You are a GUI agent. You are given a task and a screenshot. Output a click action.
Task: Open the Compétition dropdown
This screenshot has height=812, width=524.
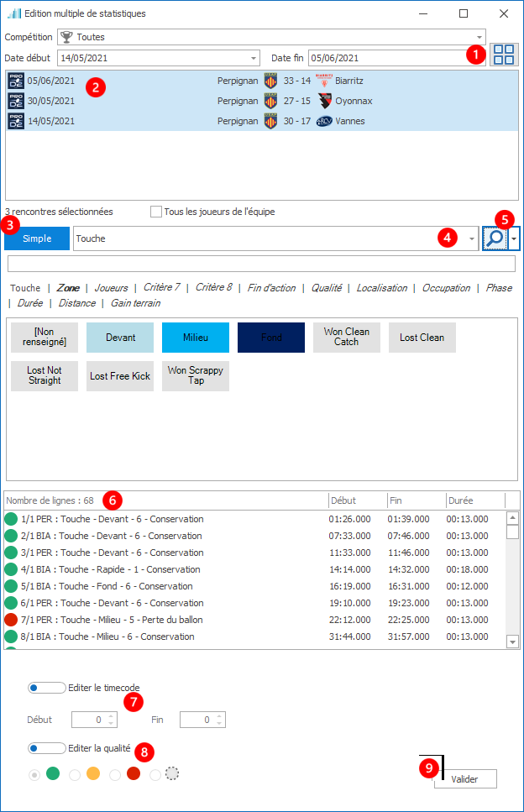coord(479,37)
